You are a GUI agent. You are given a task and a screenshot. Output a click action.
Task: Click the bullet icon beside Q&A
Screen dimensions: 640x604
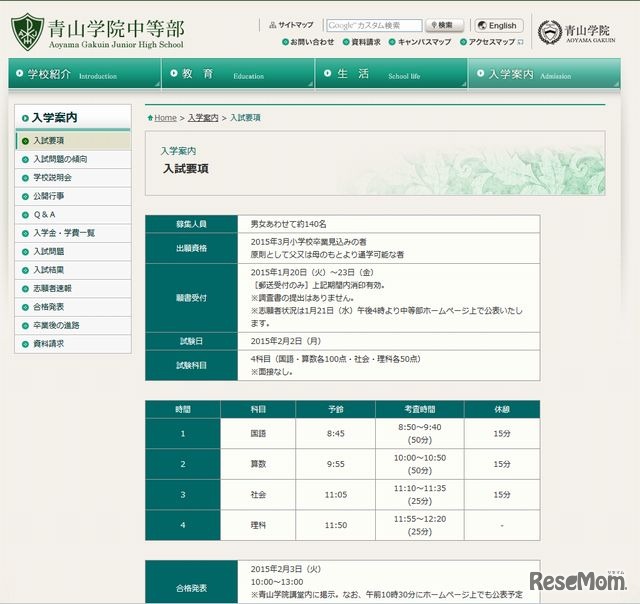(x=25, y=215)
